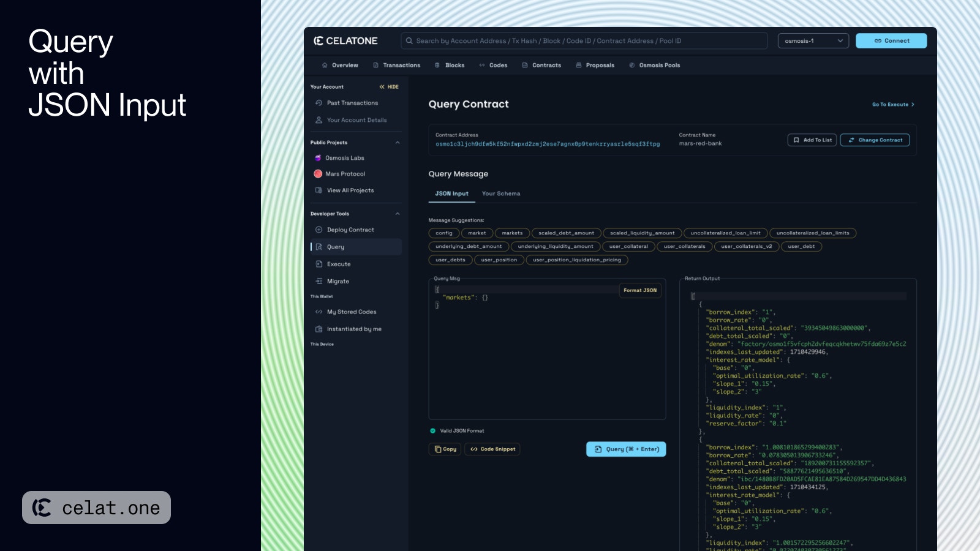
Task: Click the Deploy Contract plus icon
Action: pos(318,230)
